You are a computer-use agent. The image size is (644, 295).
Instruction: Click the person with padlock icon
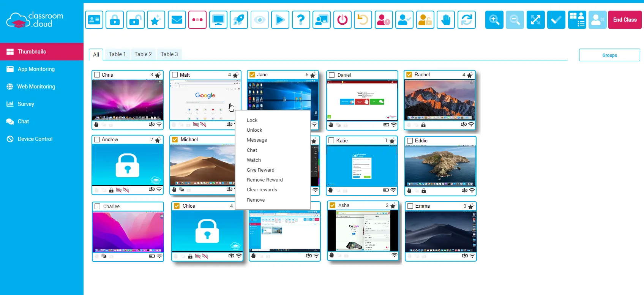tap(425, 20)
